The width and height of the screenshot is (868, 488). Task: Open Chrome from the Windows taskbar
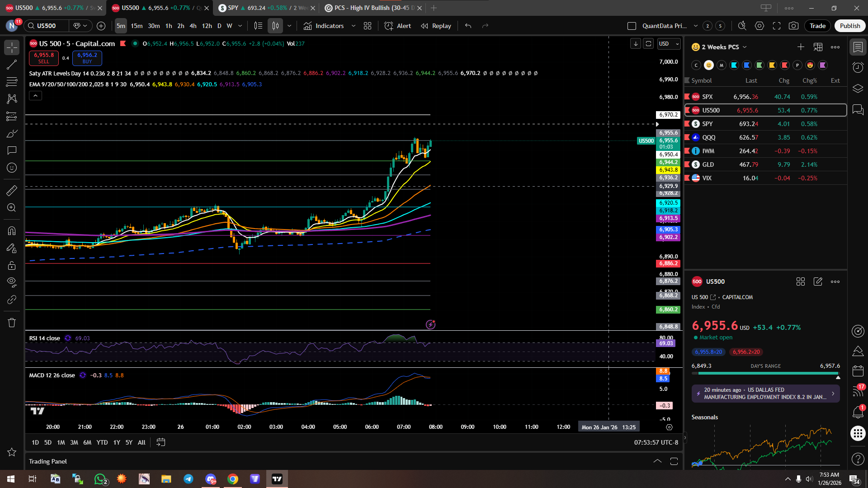tap(233, 479)
